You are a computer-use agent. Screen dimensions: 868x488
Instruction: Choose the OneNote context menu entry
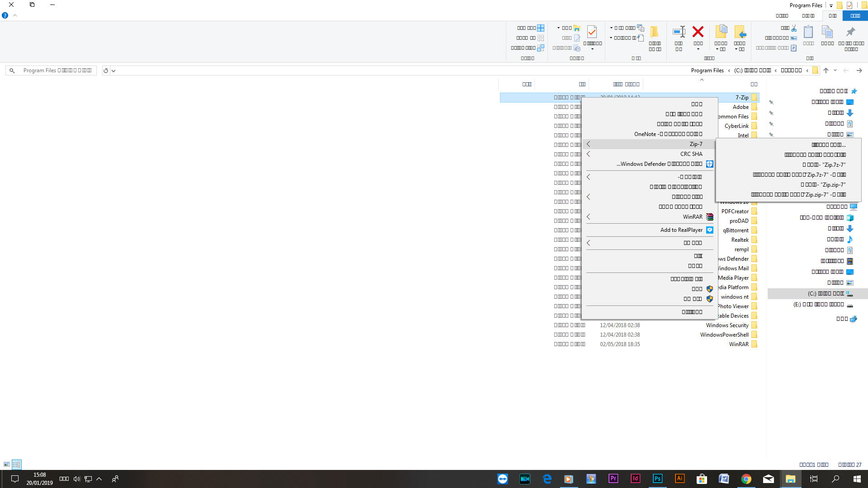[649, 134]
